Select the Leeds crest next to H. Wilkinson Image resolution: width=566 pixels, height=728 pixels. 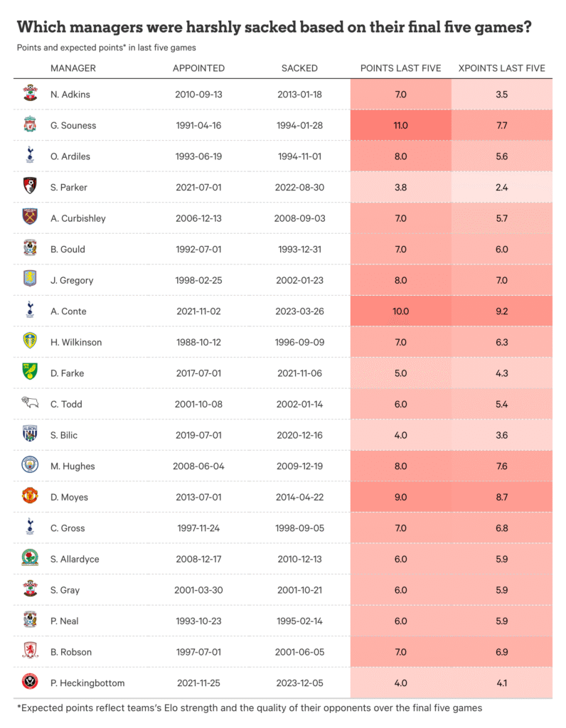(x=29, y=341)
